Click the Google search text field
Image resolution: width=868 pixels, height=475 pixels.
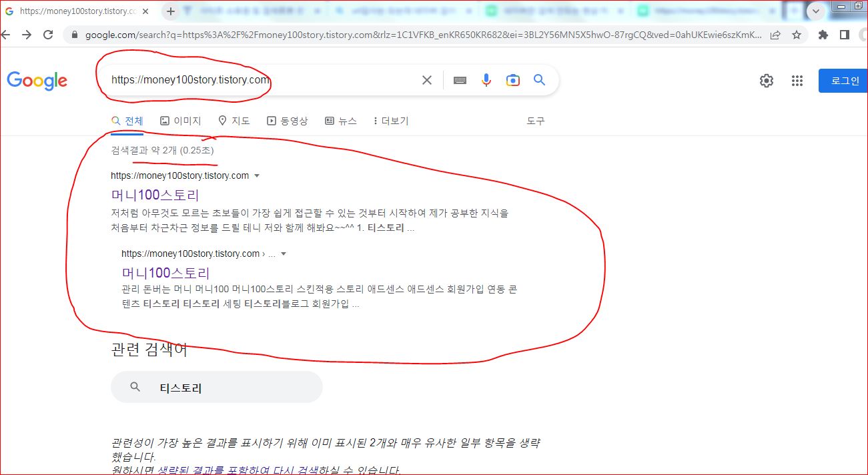point(264,80)
